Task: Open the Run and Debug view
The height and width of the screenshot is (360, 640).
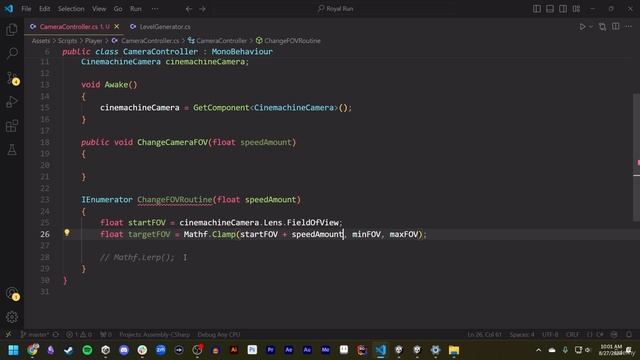Action: pos(12,101)
